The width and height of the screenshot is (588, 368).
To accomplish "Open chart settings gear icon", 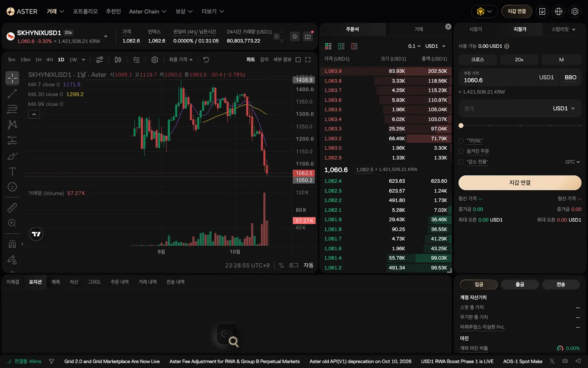I will [x=155, y=60].
